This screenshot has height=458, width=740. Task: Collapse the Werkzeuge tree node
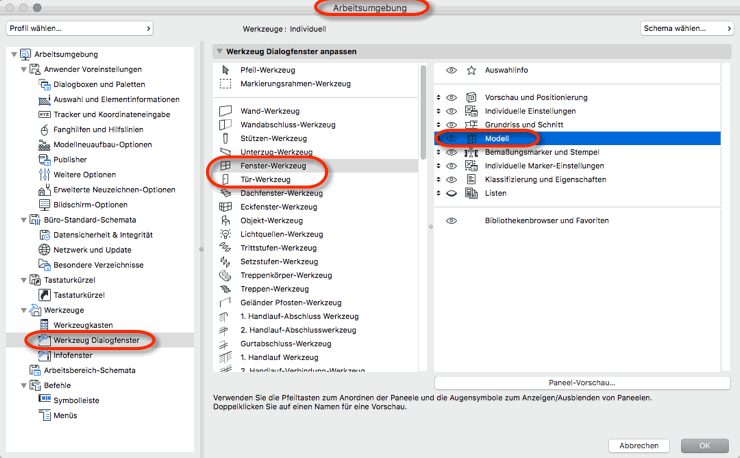point(24,310)
